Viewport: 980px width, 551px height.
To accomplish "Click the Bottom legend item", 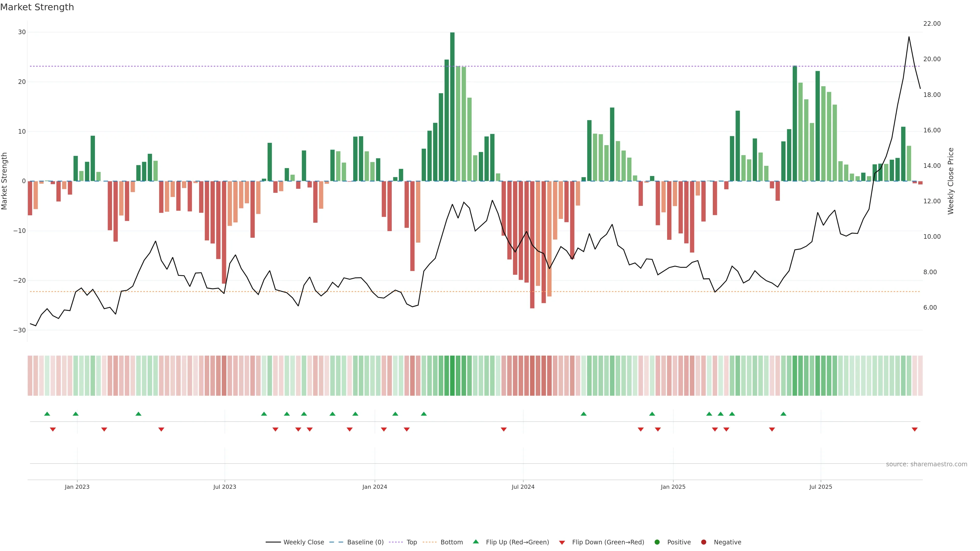I will (x=451, y=542).
